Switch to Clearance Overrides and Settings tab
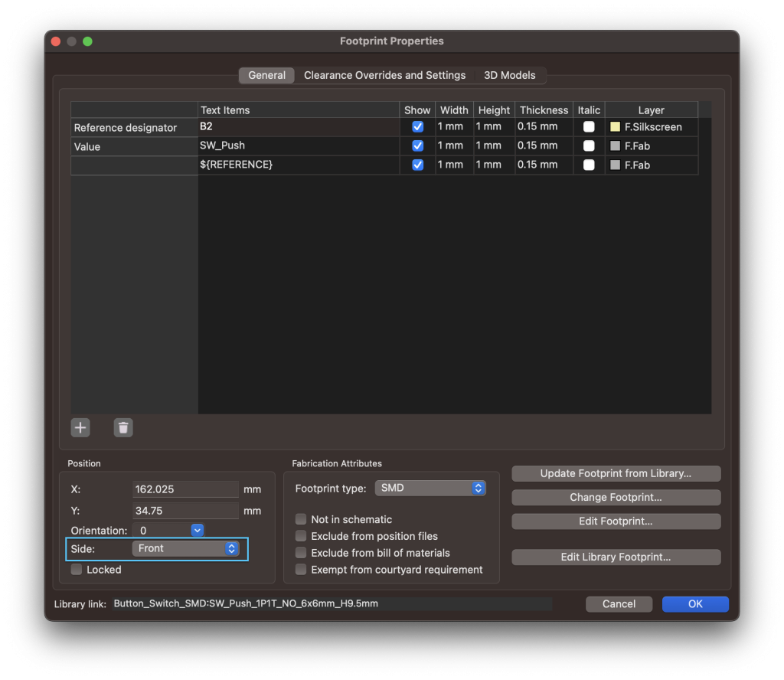Viewport: 784px width, 680px height. 384,75
